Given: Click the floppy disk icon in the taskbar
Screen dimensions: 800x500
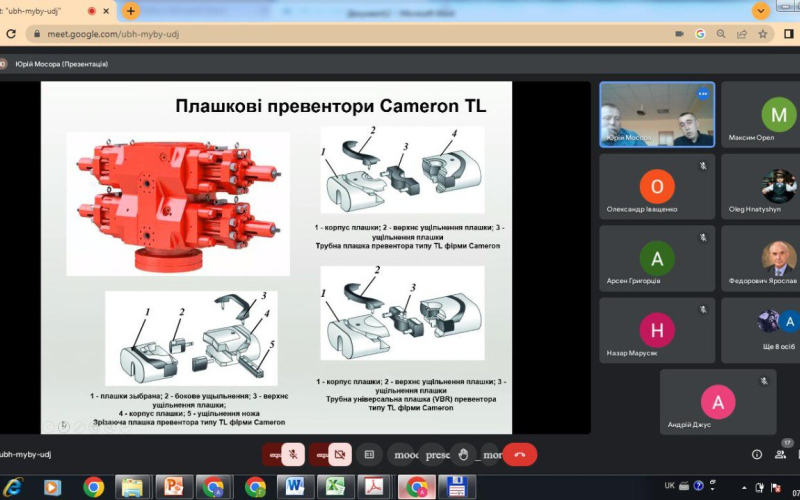Looking at the screenshot, I should (x=457, y=487).
